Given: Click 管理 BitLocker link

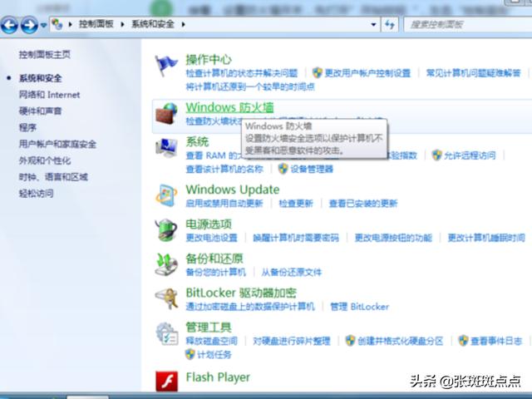Looking at the screenshot, I should 360,307.
